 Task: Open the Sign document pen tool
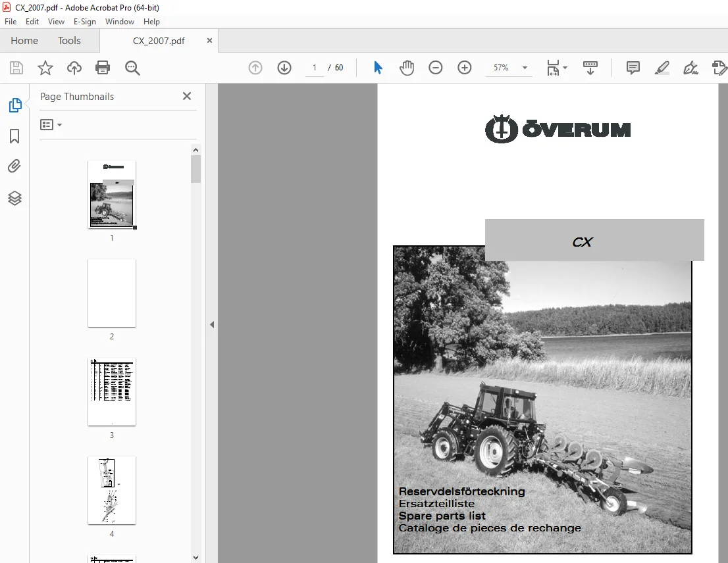coord(690,68)
